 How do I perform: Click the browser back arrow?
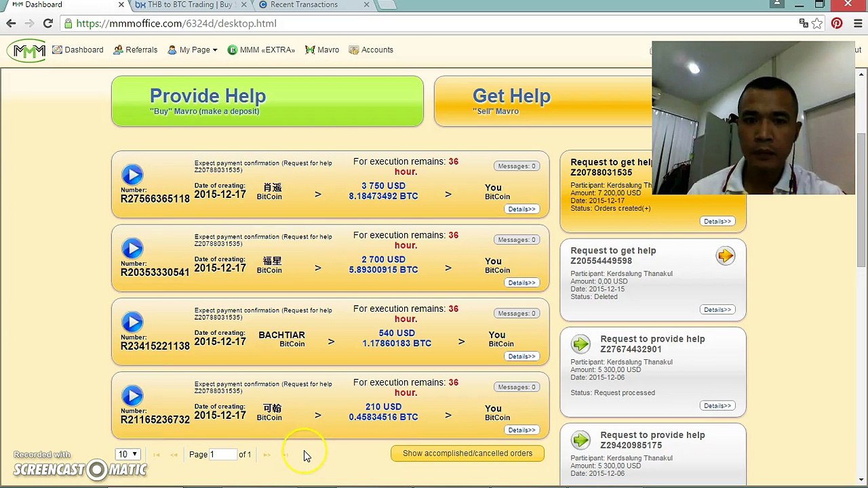pos(11,23)
